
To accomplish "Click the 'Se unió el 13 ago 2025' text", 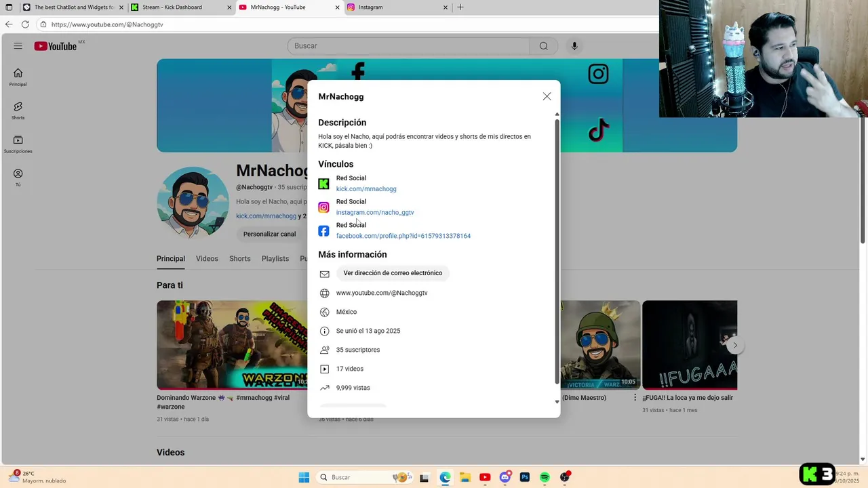I will tap(368, 331).
